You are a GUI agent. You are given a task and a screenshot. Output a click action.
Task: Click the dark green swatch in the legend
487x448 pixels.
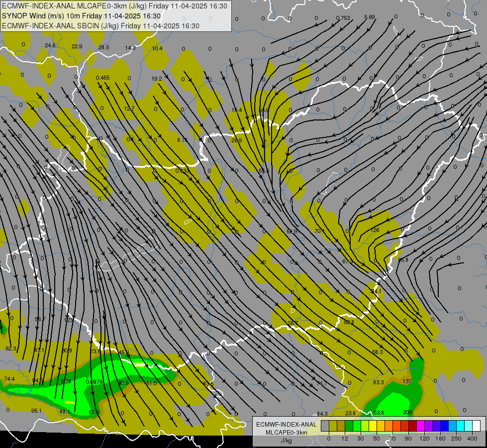[x=349, y=426]
